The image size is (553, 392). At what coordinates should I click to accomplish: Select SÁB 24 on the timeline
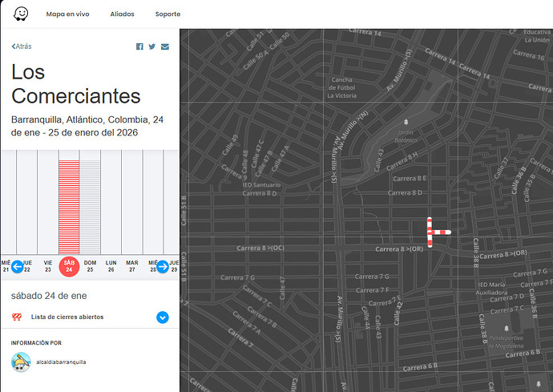pos(69,266)
